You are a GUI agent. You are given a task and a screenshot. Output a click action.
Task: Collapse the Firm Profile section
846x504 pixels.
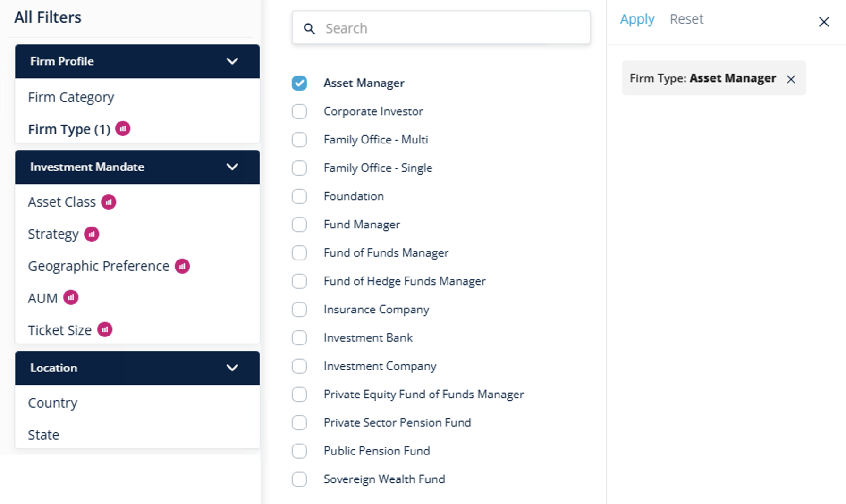tap(232, 61)
